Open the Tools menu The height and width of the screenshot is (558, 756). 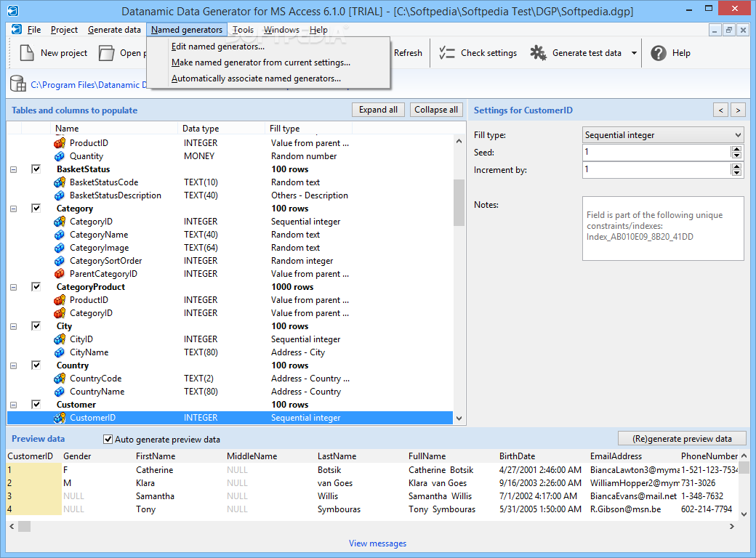(x=243, y=30)
